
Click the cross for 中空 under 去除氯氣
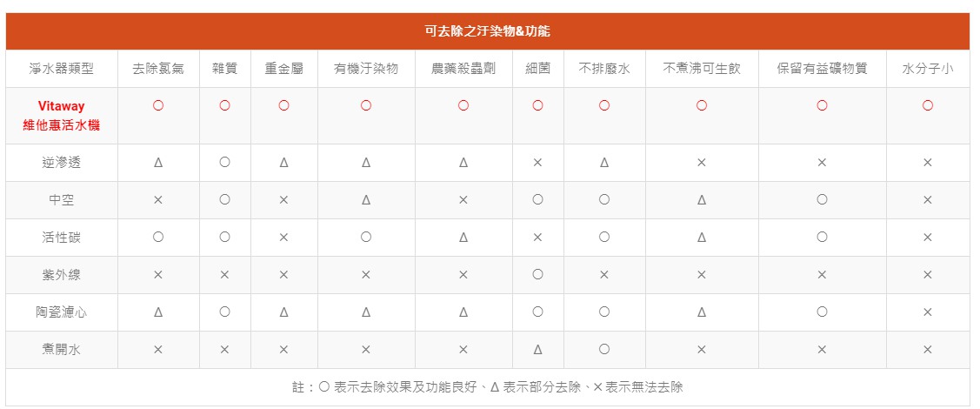(158, 200)
